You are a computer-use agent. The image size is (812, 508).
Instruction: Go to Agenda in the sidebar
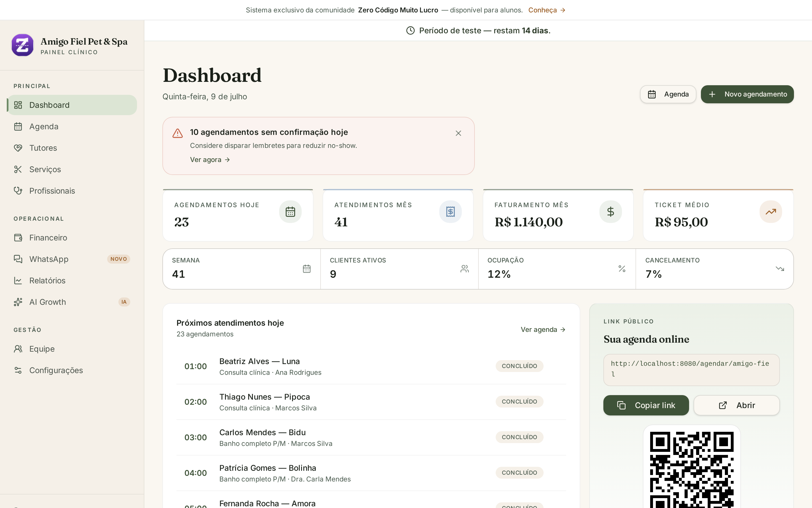pos(72,126)
